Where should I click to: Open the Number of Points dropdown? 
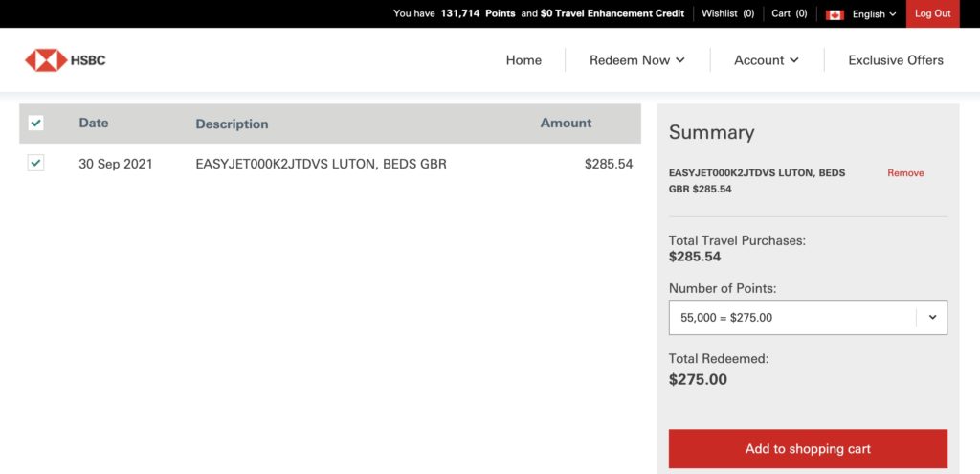pos(808,318)
